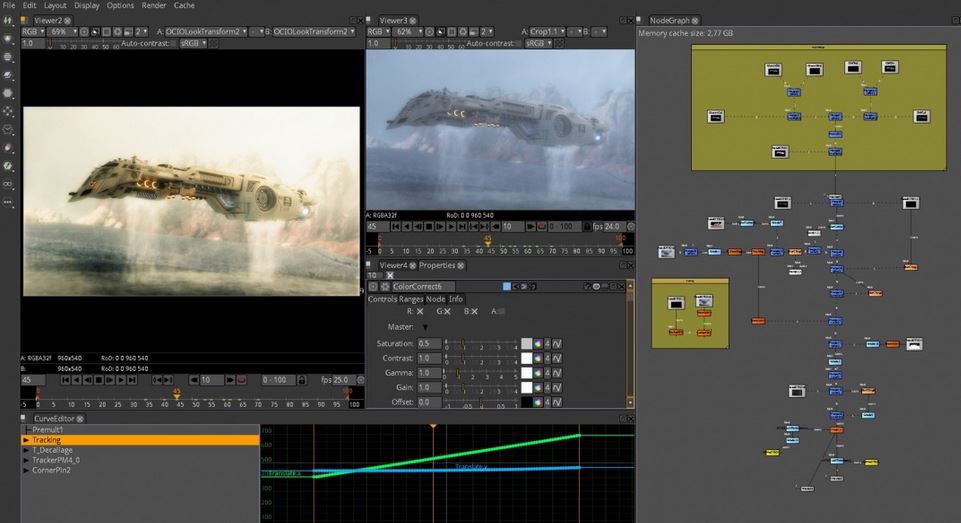Click Viewer2 first frame button

click(x=65, y=380)
